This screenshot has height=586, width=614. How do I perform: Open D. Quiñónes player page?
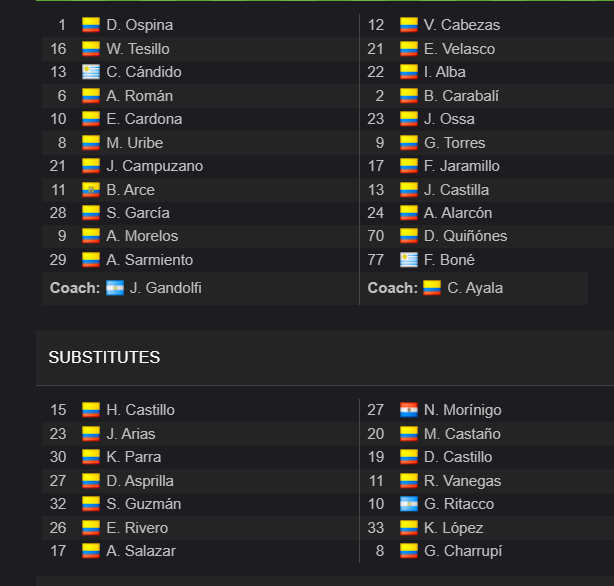(x=466, y=236)
